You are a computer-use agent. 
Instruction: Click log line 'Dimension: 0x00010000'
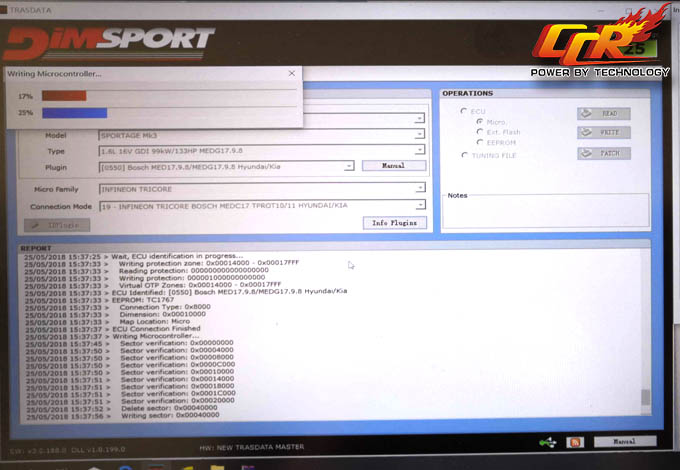click(x=163, y=314)
